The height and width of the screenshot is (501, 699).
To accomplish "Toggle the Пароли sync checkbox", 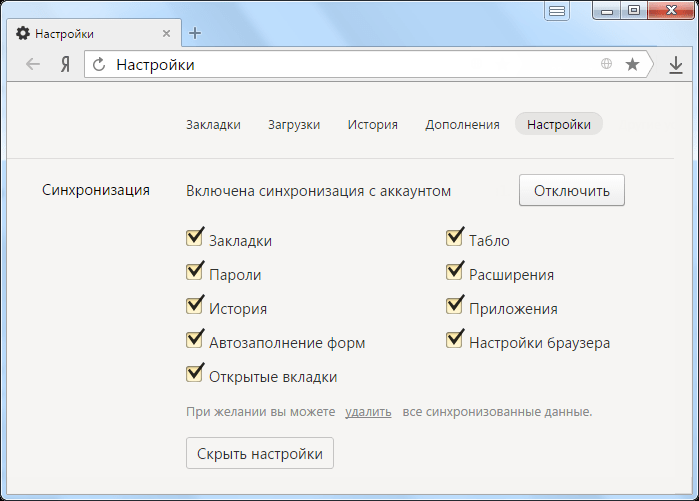I will click(x=194, y=271).
